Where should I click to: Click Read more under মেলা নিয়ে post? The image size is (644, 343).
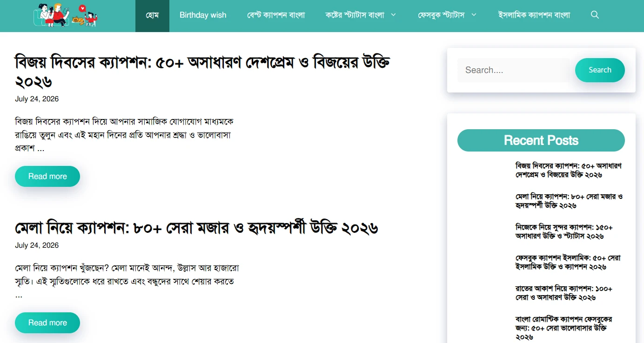tap(47, 323)
